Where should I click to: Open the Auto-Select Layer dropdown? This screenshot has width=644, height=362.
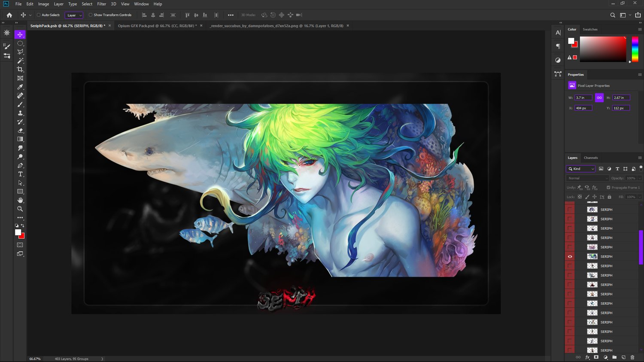[74, 15]
